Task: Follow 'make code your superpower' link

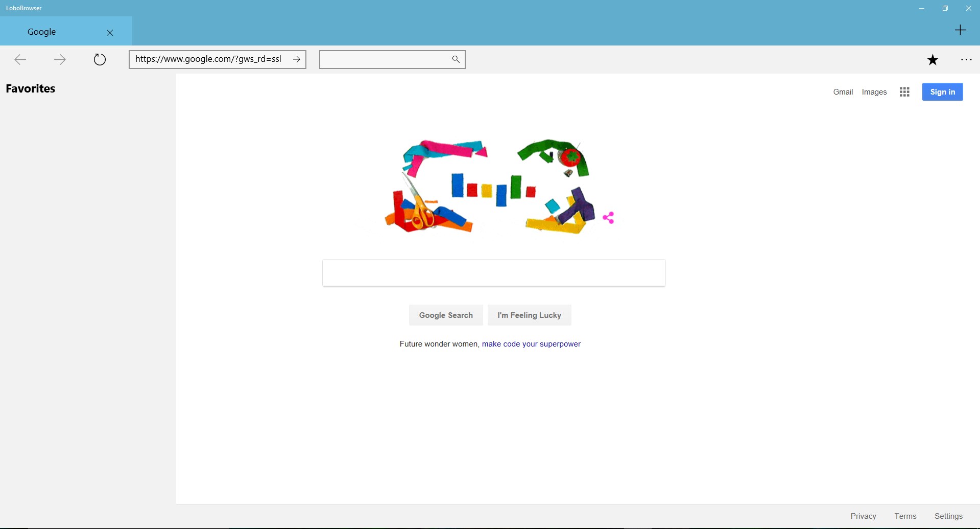Action: (531, 344)
